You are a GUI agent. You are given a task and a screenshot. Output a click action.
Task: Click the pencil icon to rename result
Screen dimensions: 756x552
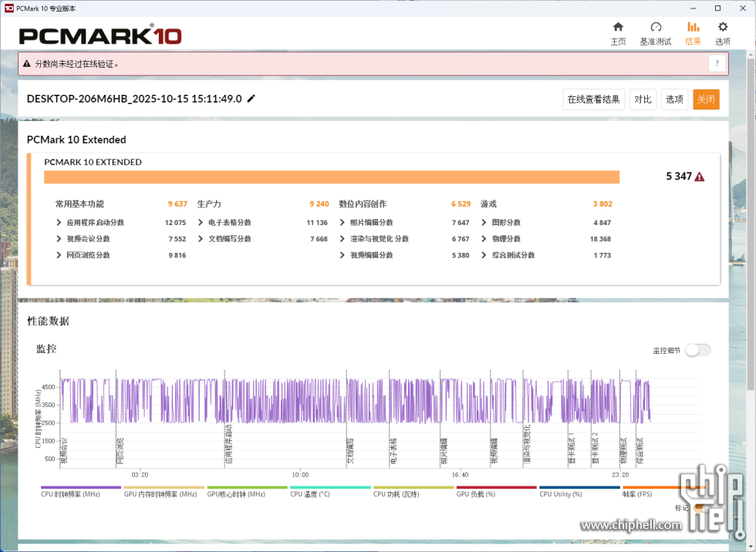point(251,99)
